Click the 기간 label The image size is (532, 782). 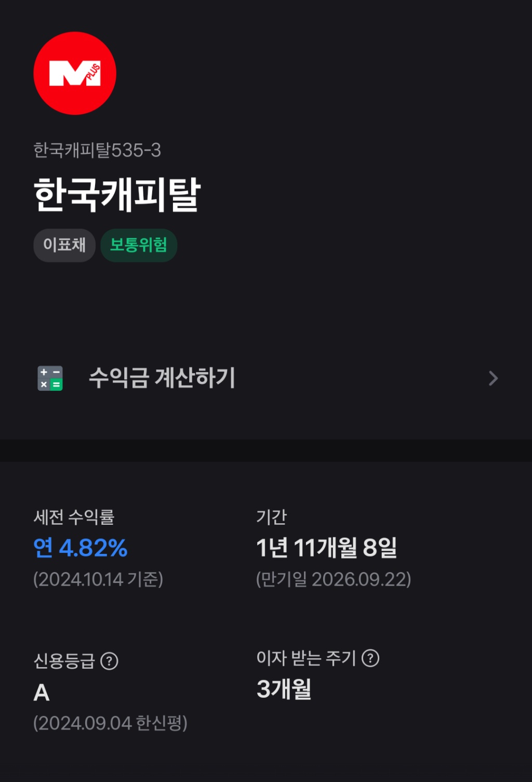[271, 516]
